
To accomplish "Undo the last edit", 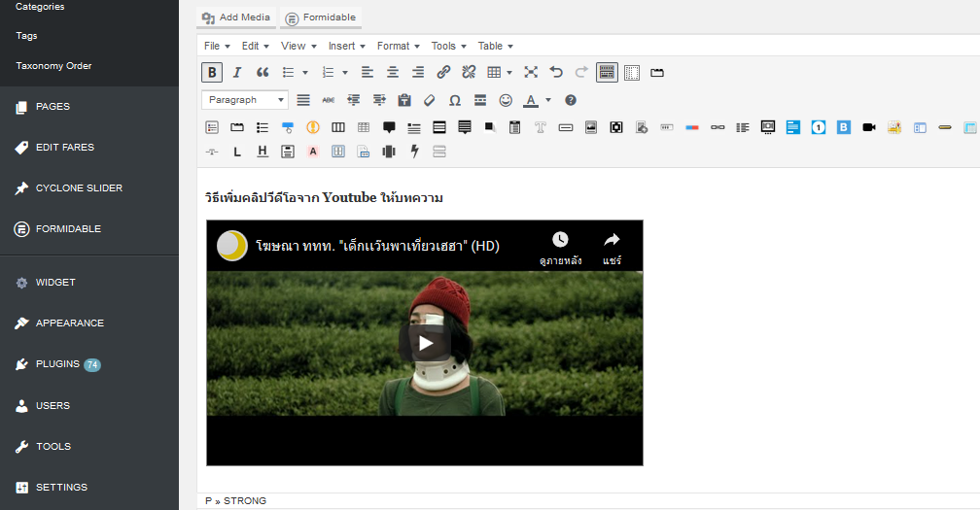I will [556, 73].
